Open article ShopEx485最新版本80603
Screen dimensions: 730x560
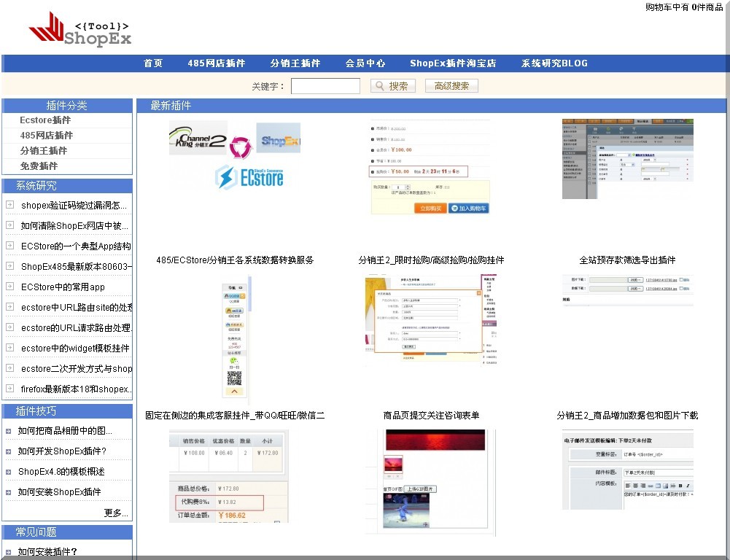[77, 267]
